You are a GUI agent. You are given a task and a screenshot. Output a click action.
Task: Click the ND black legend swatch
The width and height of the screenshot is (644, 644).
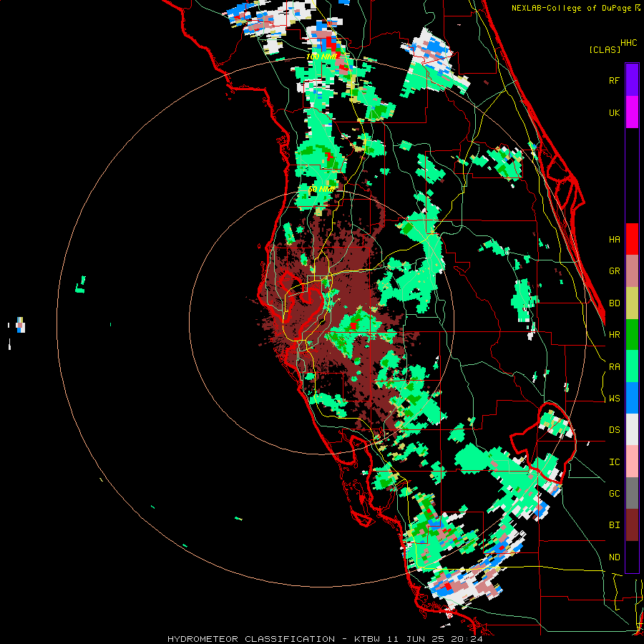(632, 557)
